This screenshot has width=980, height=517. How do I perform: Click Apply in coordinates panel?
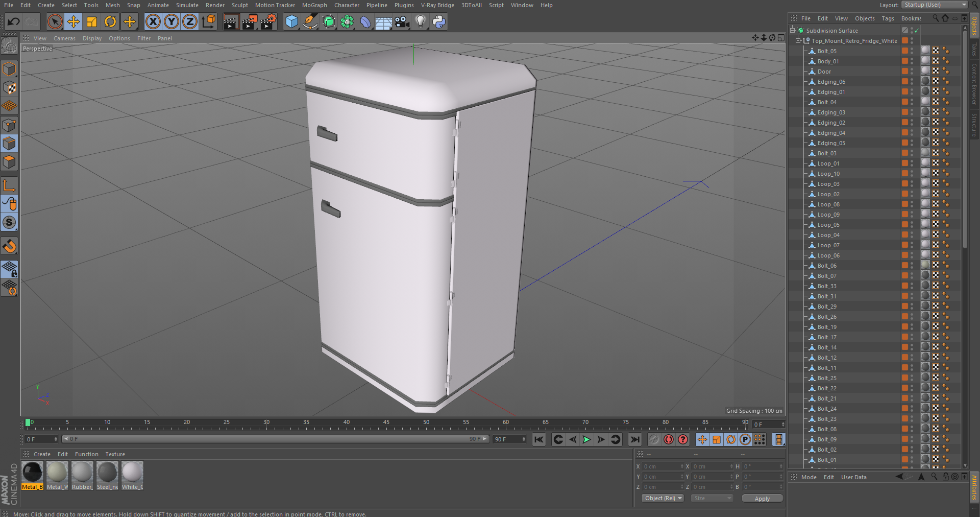click(x=762, y=498)
